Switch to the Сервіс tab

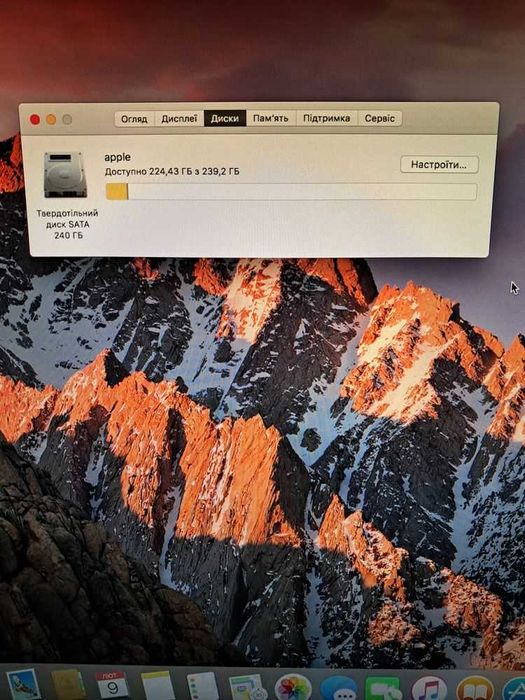pyautogui.click(x=379, y=119)
